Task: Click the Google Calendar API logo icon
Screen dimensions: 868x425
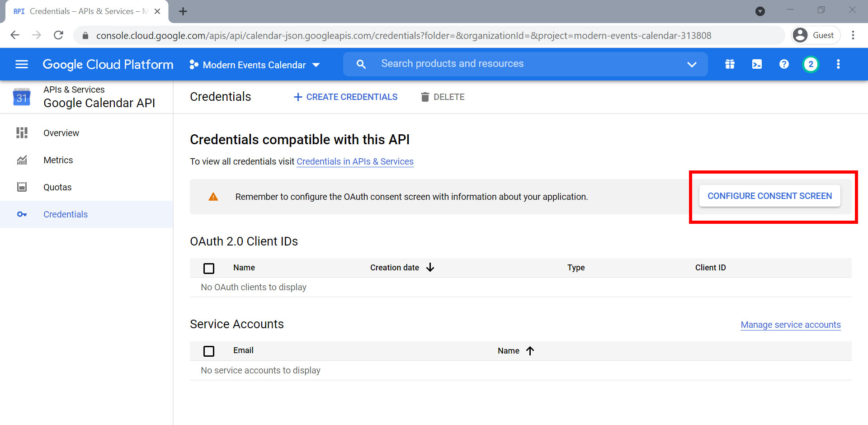Action: pos(22,97)
